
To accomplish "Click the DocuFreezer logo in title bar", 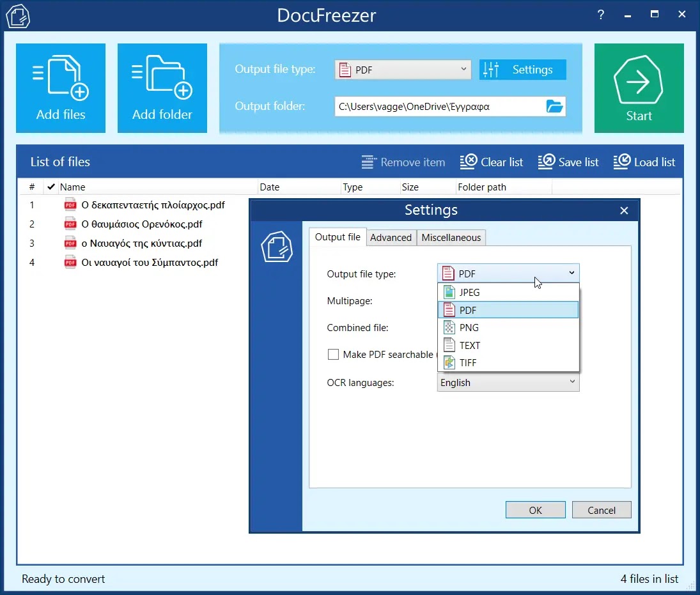I will tap(18, 16).
